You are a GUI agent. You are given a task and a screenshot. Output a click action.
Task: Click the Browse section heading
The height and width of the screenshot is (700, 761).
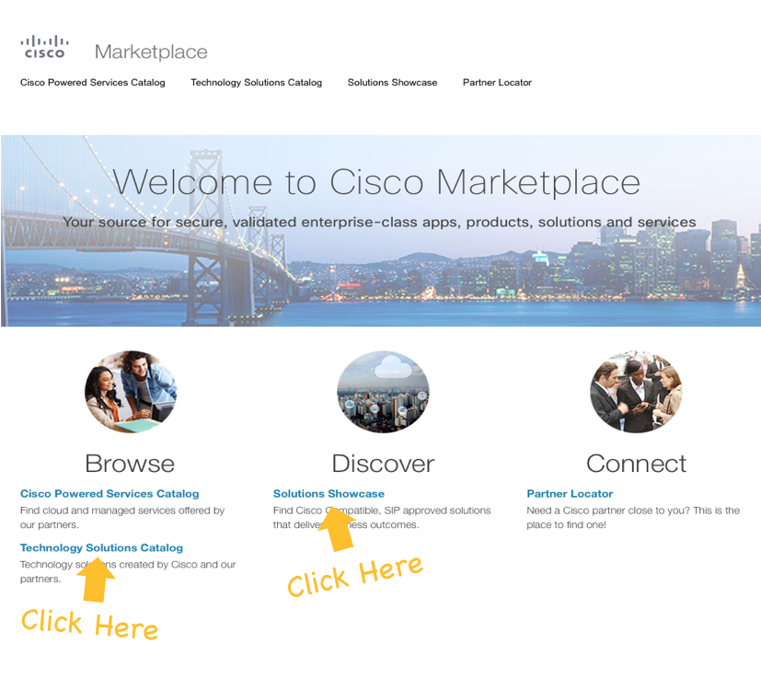[x=129, y=464]
